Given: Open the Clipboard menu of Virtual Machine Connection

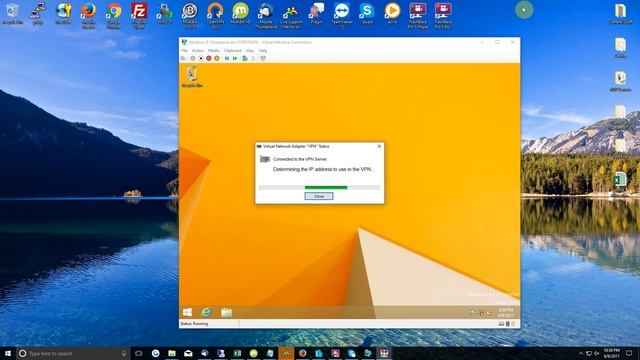Looking at the screenshot, I should pyautogui.click(x=233, y=51).
